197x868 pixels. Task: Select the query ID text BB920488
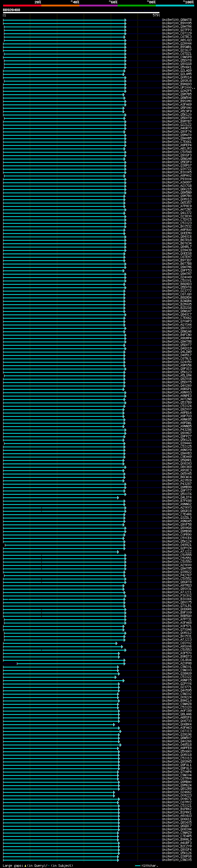tap(11, 10)
